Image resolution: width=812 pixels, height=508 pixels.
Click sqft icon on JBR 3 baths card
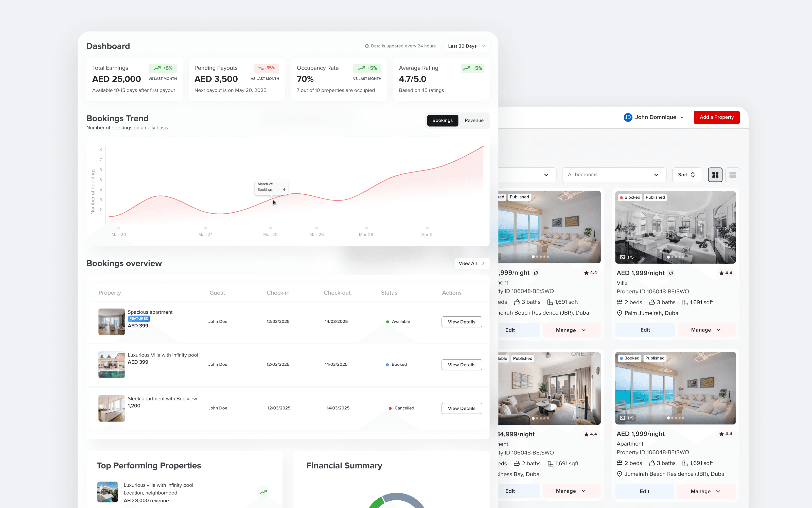(550, 302)
